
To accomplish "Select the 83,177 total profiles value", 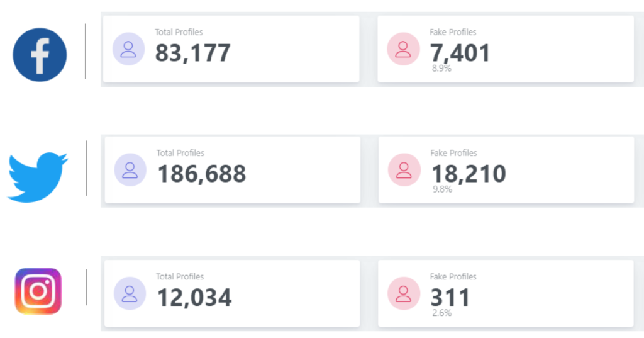I will [x=192, y=53].
